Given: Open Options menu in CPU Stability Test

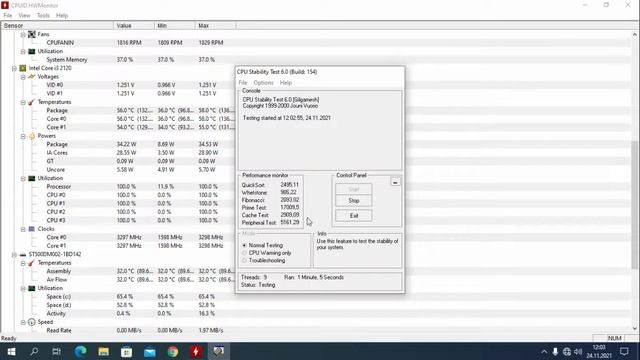Looking at the screenshot, I should tap(263, 82).
